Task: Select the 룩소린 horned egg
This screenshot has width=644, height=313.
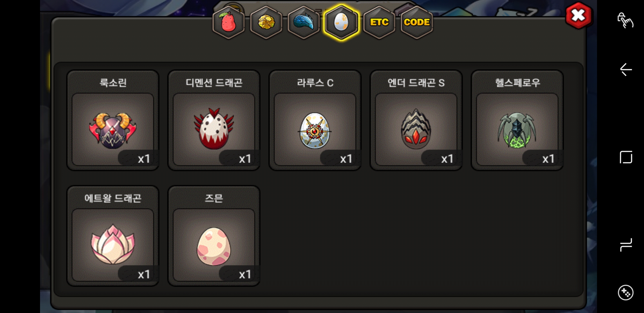Action: (113, 129)
